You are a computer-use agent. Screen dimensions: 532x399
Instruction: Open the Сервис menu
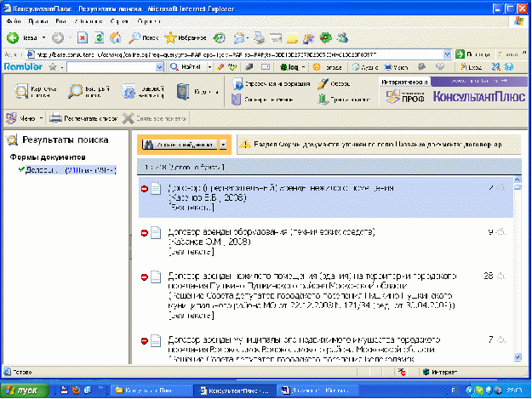click(x=119, y=21)
